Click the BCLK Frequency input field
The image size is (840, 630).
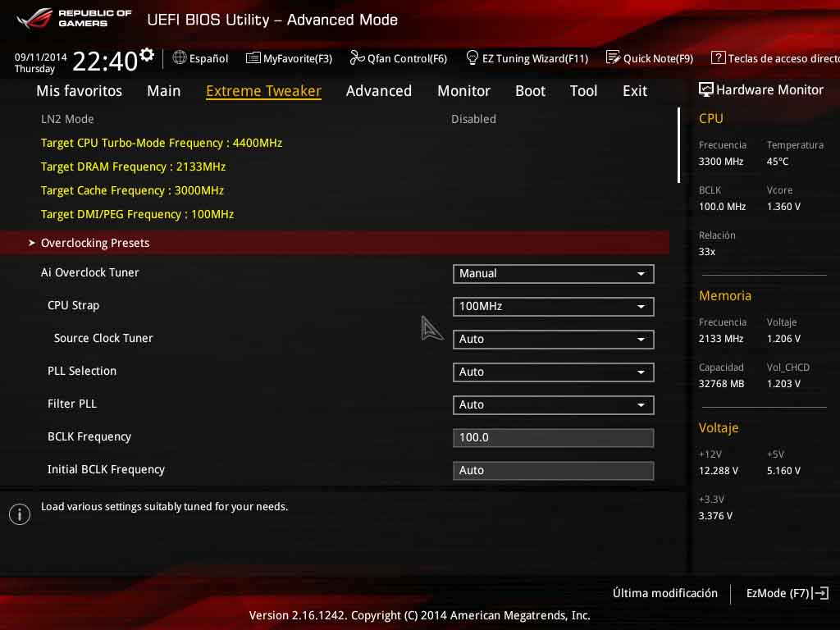coord(553,438)
